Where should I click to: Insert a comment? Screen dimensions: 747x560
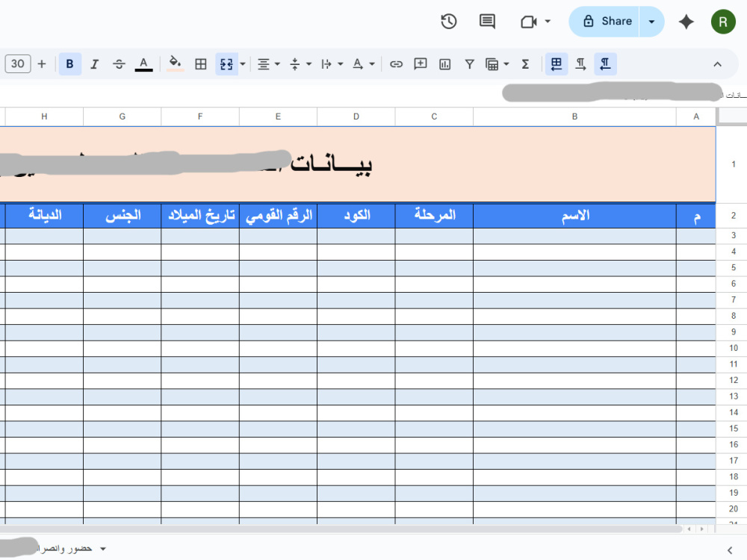click(x=420, y=63)
